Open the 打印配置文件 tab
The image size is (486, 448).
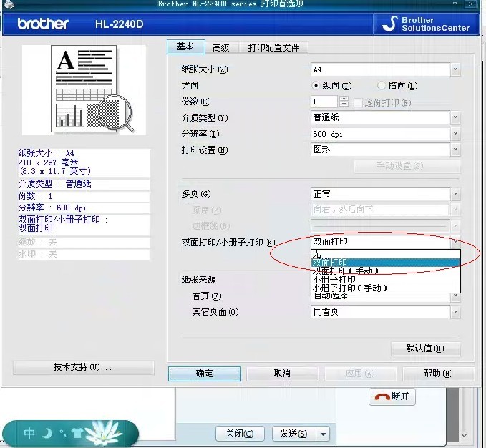pos(273,47)
